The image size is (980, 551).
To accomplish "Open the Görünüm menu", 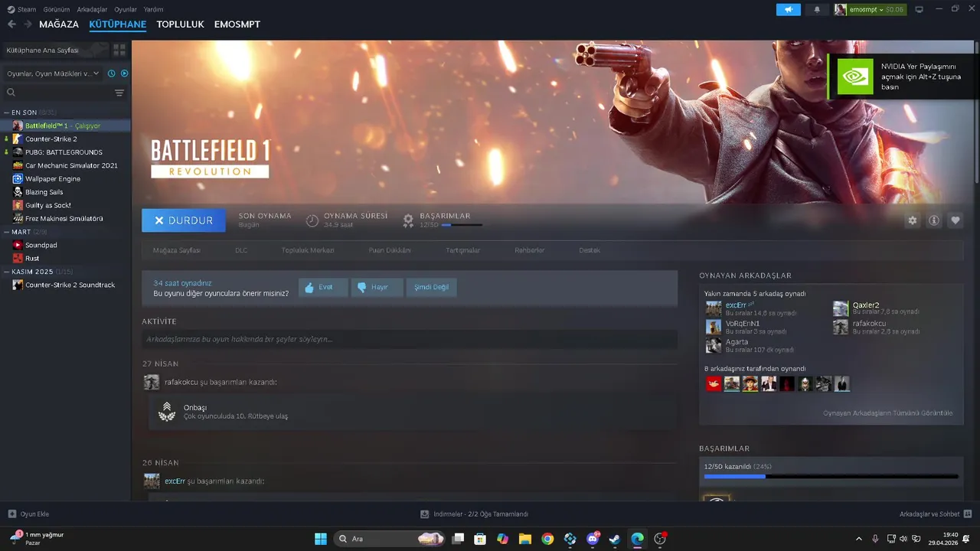I will click(x=57, y=9).
